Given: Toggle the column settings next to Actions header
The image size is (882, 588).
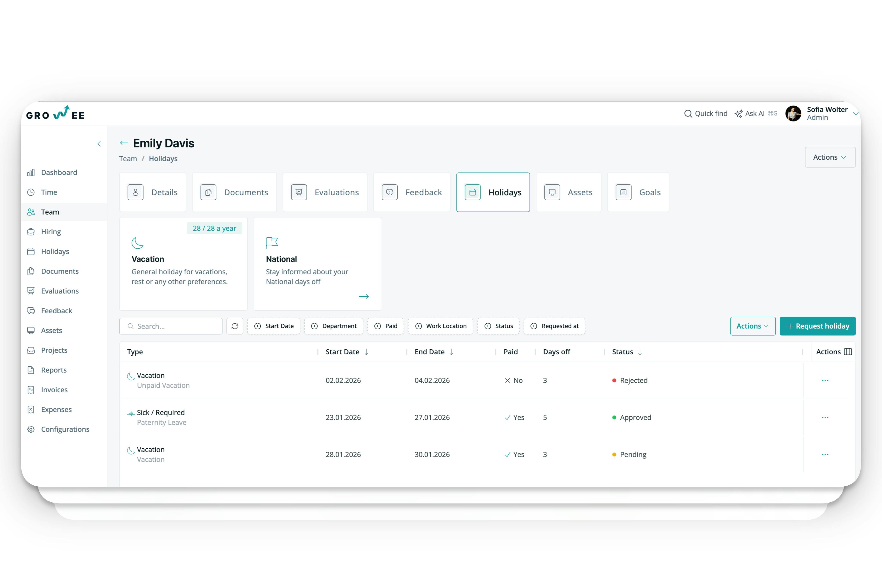Looking at the screenshot, I should (848, 352).
